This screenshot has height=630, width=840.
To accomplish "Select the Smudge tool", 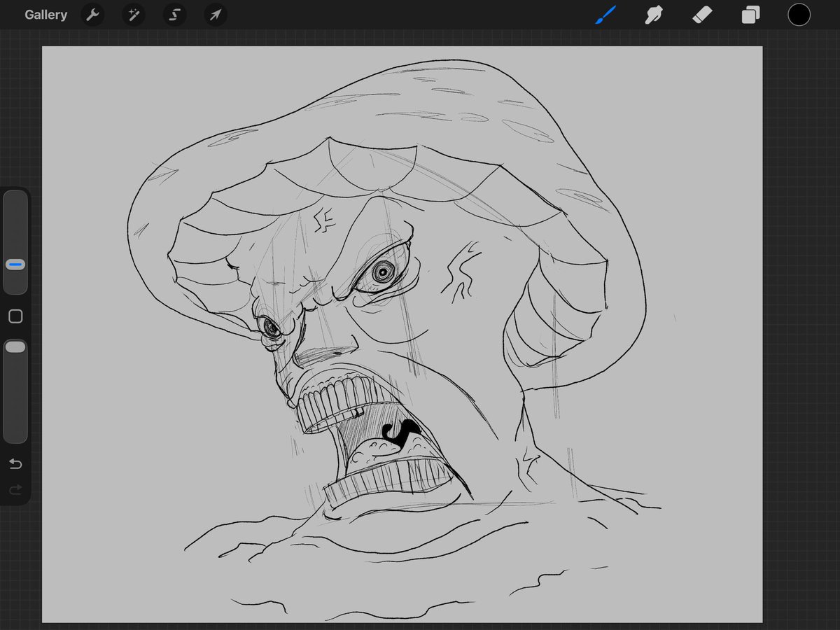I will pyautogui.click(x=654, y=15).
